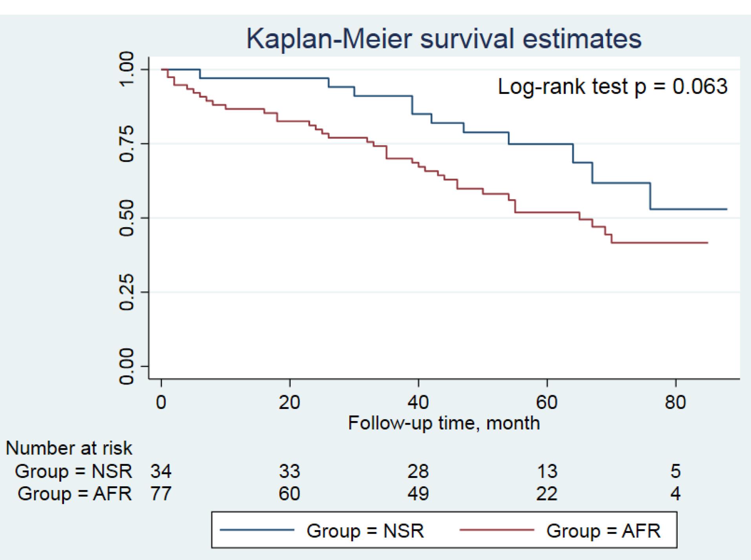Click the x-axis tick label 20

pyautogui.click(x=290, y=403)
